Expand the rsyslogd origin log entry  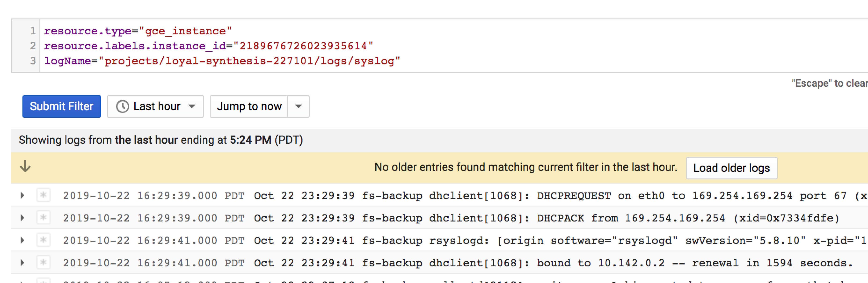(x=22, y=240)
